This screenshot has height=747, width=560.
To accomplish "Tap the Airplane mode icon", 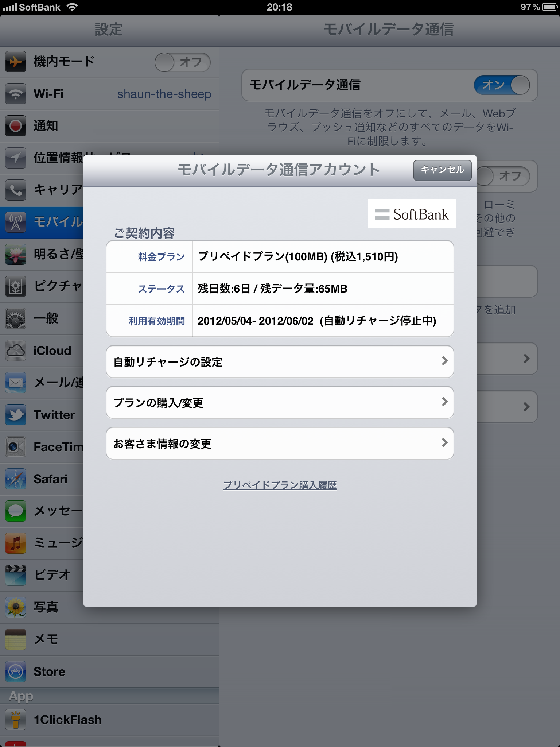I will [16, 62].
